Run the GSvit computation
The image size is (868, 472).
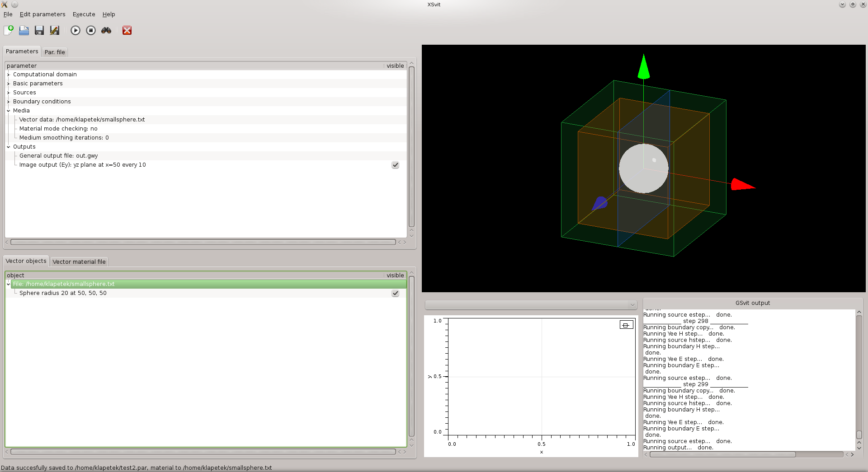pyautogui.click(x=75, y=30)
